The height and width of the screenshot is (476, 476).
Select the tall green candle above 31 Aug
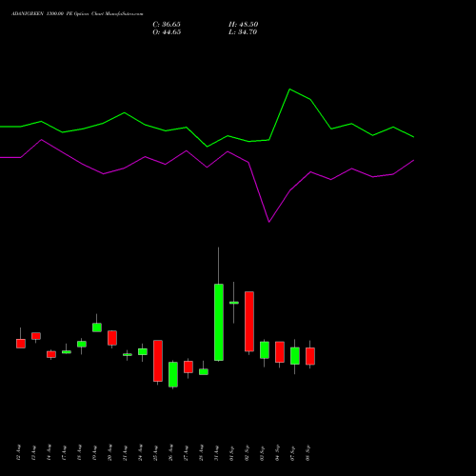click(x=219, y=322)
